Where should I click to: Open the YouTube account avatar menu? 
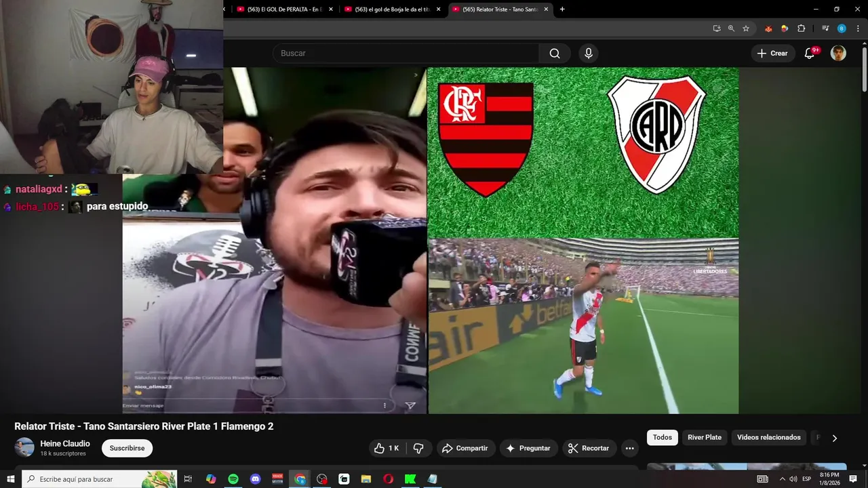point(838,54)
